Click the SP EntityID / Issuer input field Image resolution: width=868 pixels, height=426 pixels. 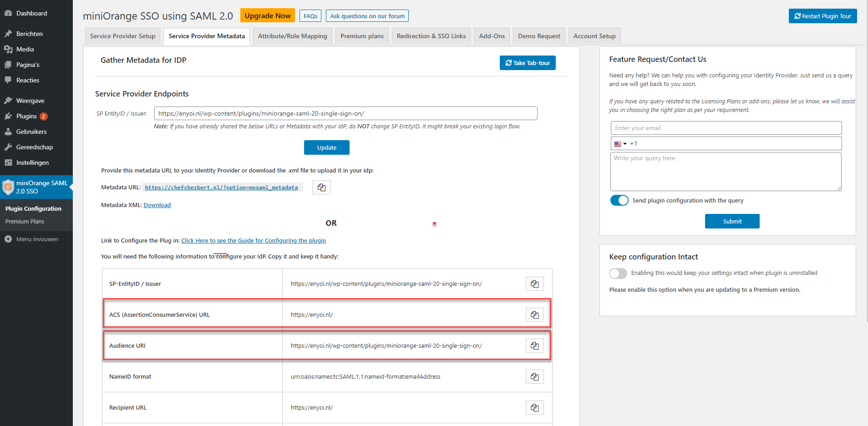pyautogui.click(x=346, y=113)
